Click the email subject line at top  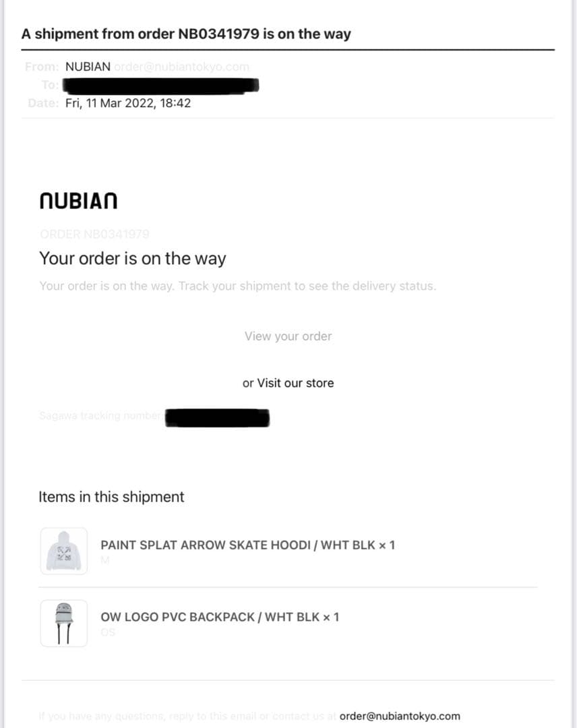186,34
